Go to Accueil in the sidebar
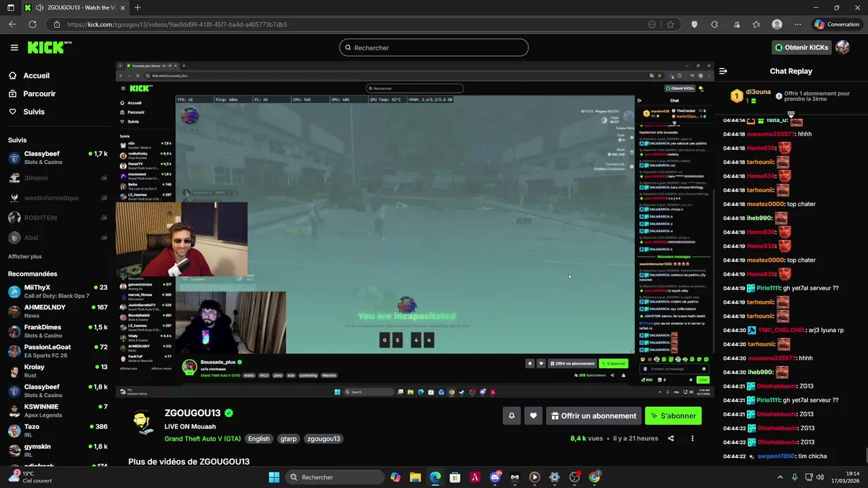This screenshot has width=868, height=488. pos(37,76)
